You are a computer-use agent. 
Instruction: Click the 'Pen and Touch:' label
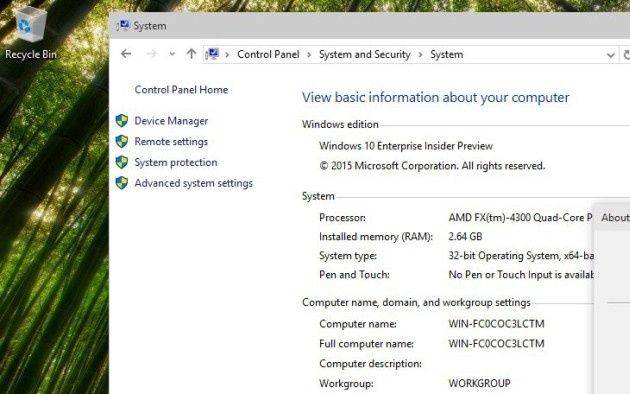(354, 275)
